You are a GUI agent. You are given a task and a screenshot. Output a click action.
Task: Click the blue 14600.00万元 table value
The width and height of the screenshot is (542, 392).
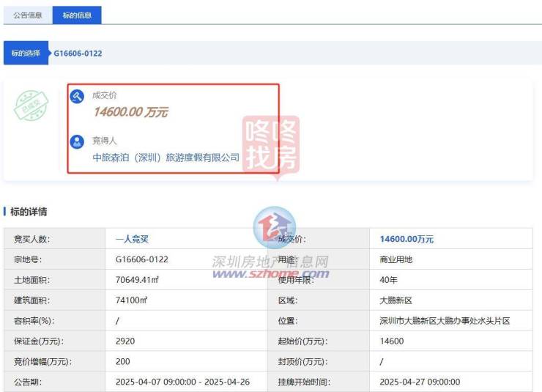406,239
